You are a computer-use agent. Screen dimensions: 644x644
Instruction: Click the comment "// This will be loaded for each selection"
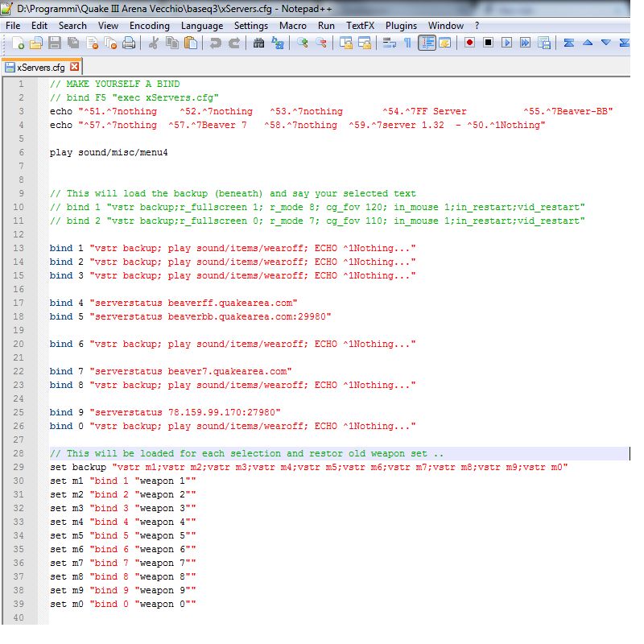click(247, 453)
